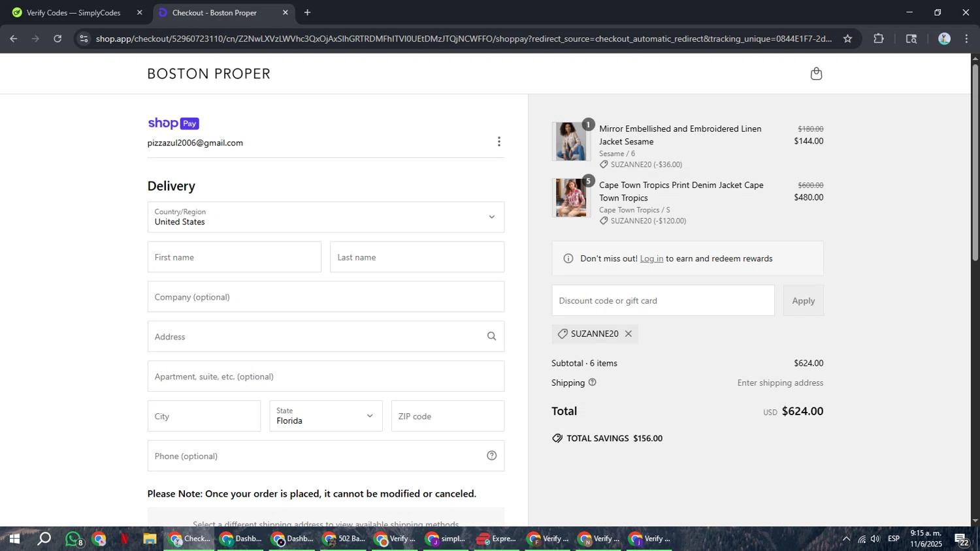
Task: Open the shopping bag cart icon
Action: [816, 74]
